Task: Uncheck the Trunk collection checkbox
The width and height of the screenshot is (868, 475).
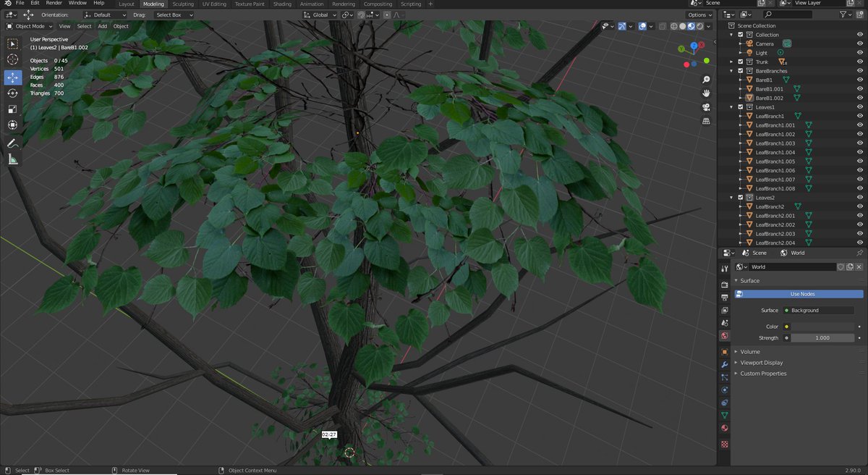Action: 740,62
